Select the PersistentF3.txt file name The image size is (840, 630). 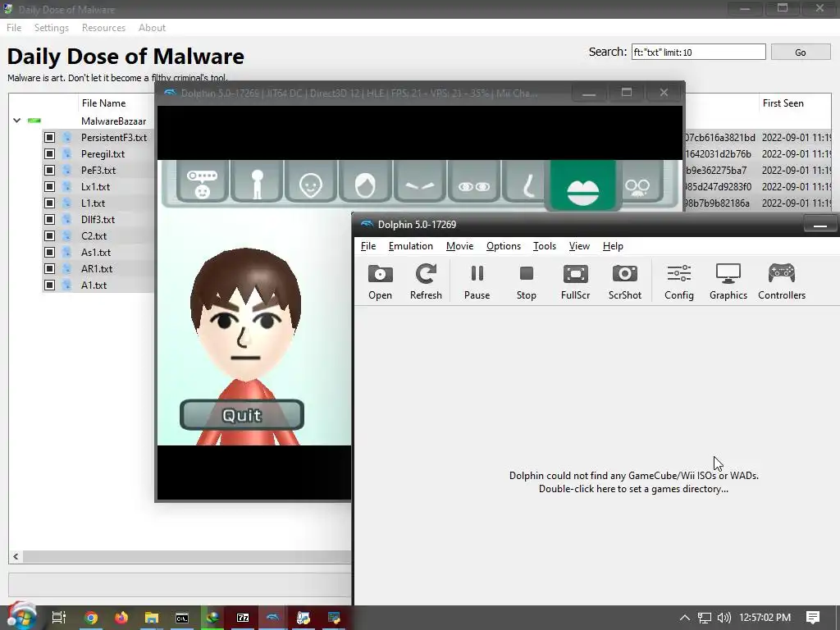tap(113, 138)
